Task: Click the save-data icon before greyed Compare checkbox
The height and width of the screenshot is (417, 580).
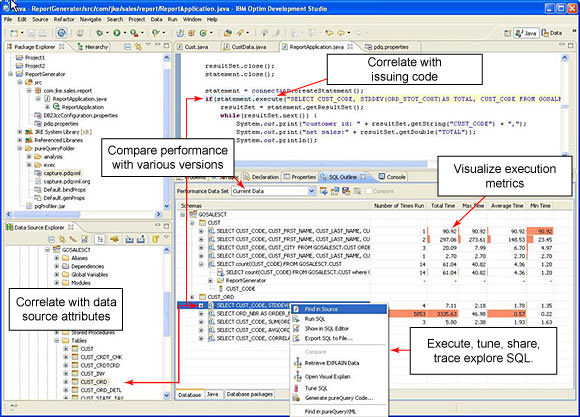Action: click(346, 191)
